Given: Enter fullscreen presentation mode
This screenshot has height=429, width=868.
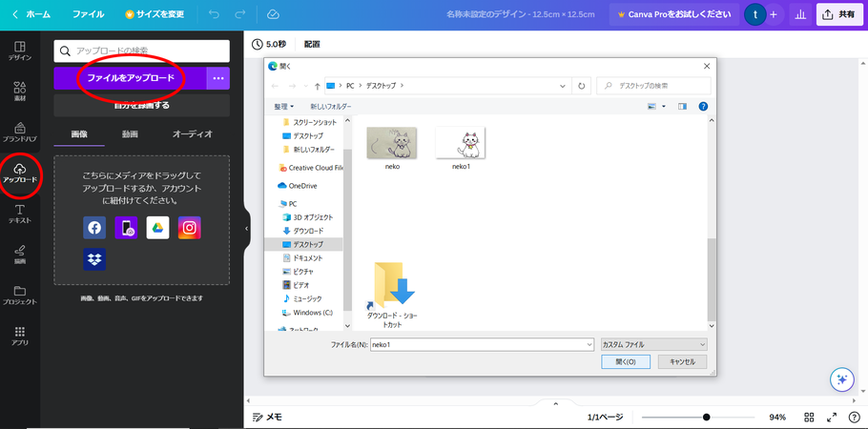Looking at the screenshot, I should (832, 418).
